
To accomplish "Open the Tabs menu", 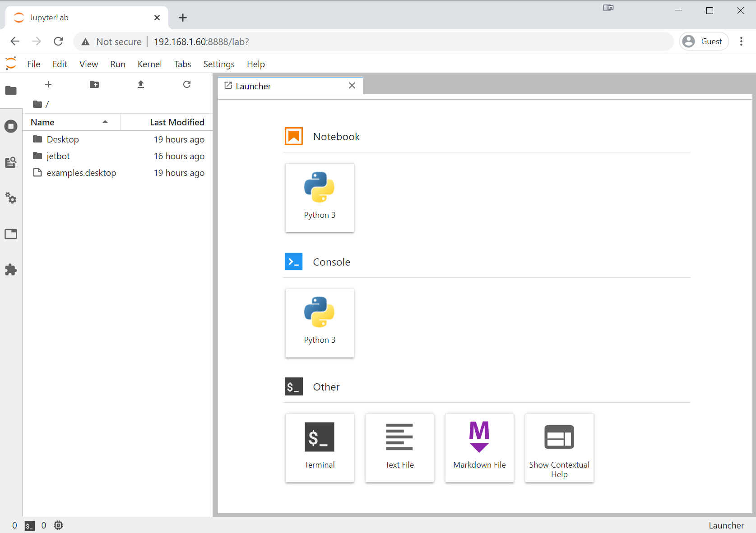I will coord(183,64).
